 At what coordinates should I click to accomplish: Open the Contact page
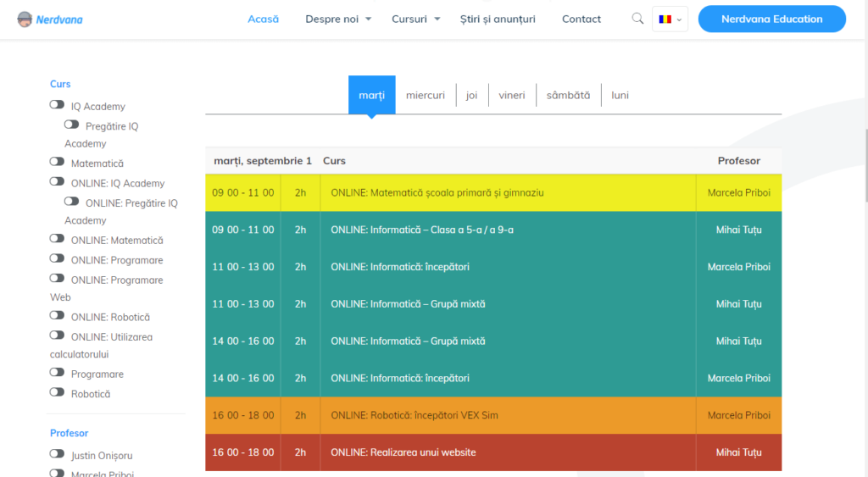pyautogui.click(x=581, y=19)
